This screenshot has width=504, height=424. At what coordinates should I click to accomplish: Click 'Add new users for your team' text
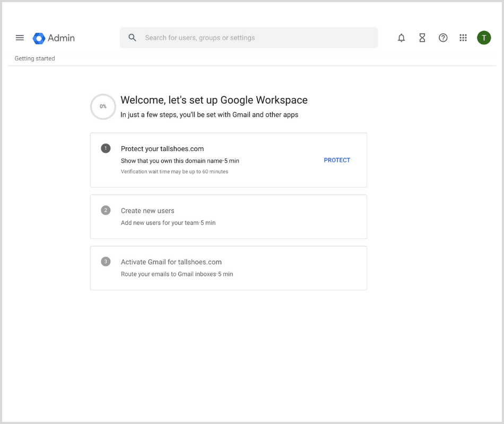pos(160,223)
